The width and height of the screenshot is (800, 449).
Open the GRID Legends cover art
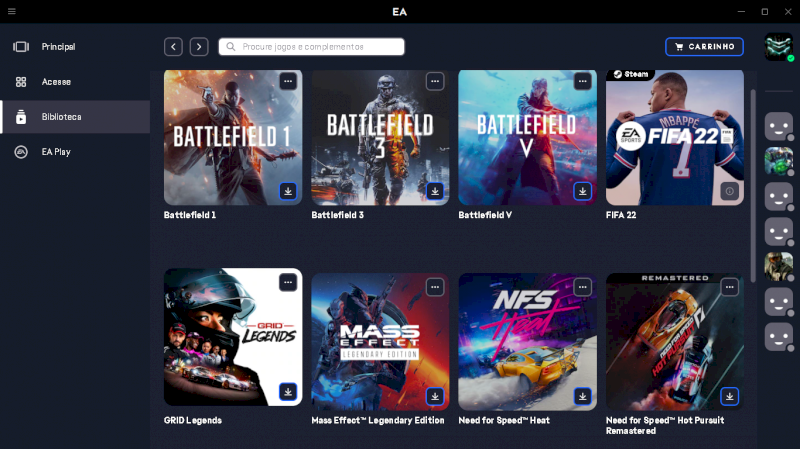(233, 337)
